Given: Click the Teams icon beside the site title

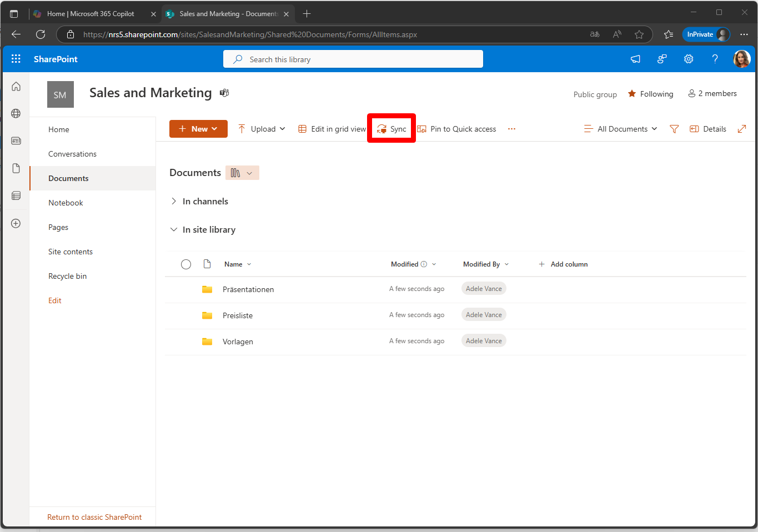Looking at the screenshot, I should point(224,93).
